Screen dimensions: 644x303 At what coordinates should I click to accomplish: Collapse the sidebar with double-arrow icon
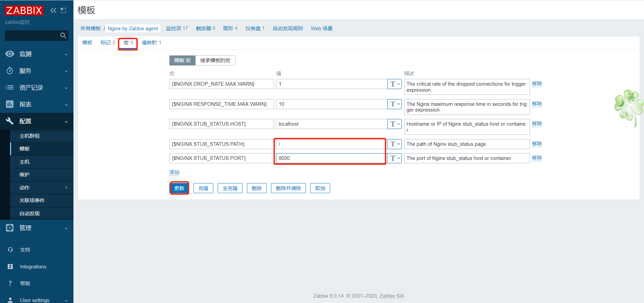click(53, 10)
